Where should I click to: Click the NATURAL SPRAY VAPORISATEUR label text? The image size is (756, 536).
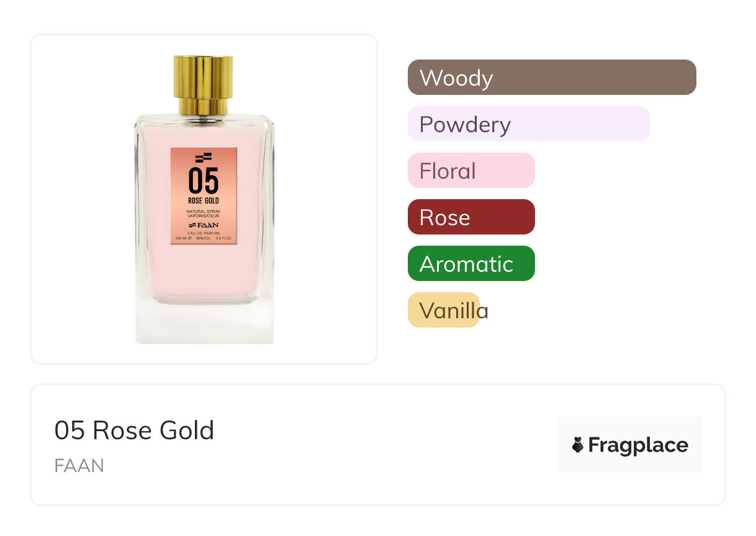coord(204,215)
